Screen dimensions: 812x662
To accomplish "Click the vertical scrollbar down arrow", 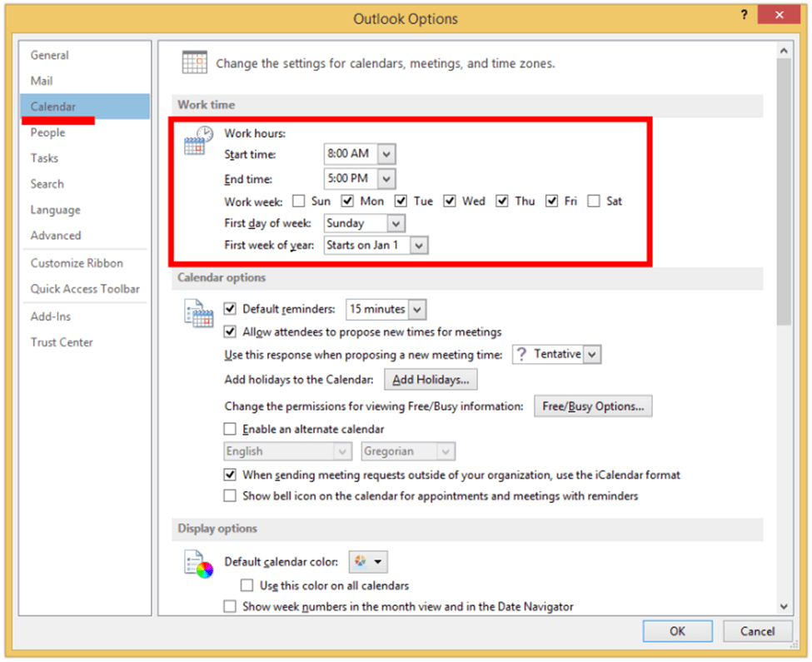I will tap(784, 607).
